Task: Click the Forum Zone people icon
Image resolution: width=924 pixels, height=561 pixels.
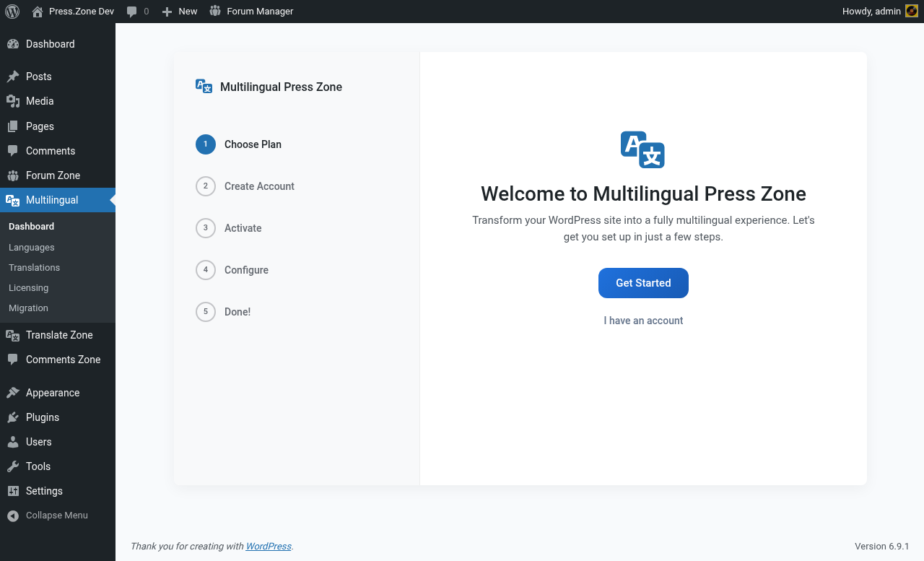Action: tap(13, 175)
